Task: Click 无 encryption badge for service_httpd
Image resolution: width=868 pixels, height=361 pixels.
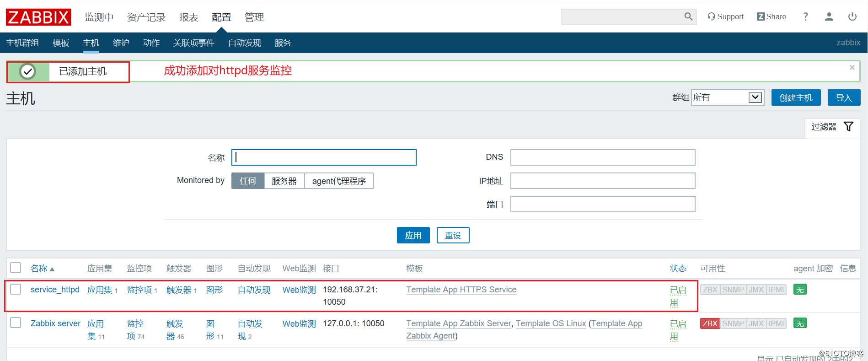Action: pos(800,290)
